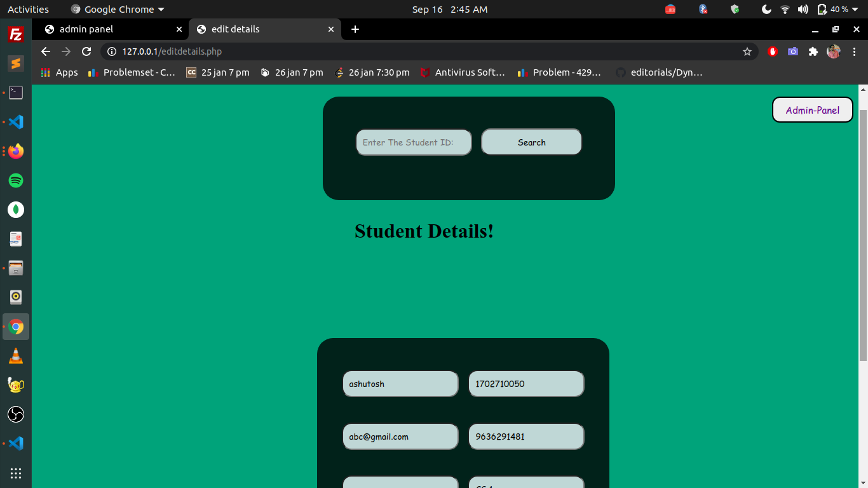Open FileZilla from the dock
Viewport: 868px width, 488px height.
point(16,34)
